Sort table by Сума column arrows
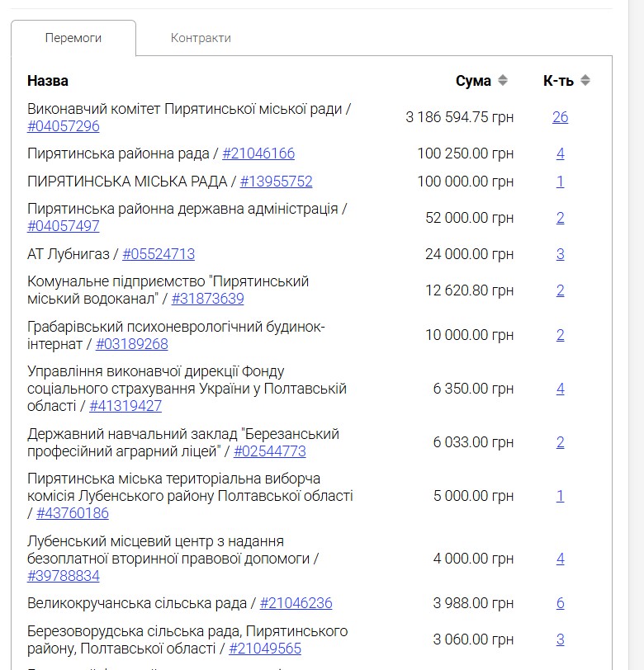644x670 pixels. pyautogui.click(x=502, y=81)
